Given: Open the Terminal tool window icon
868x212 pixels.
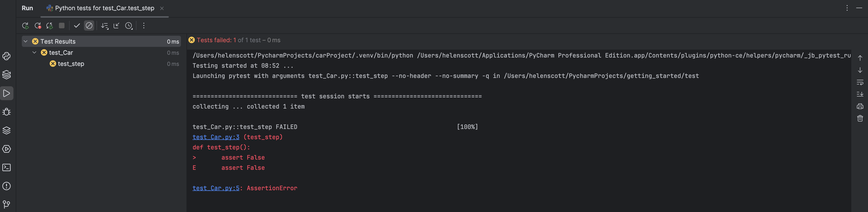Looking at the screenshot, I should click(6, 167).
